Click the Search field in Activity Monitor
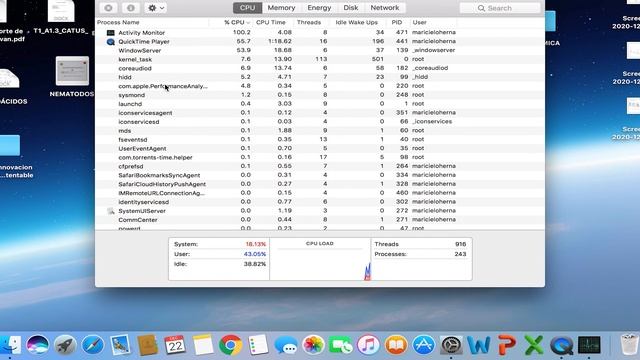 500,8
